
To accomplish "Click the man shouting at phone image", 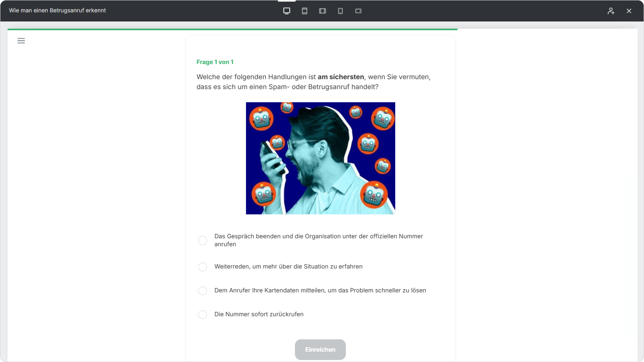I will (x=320, y=158).
